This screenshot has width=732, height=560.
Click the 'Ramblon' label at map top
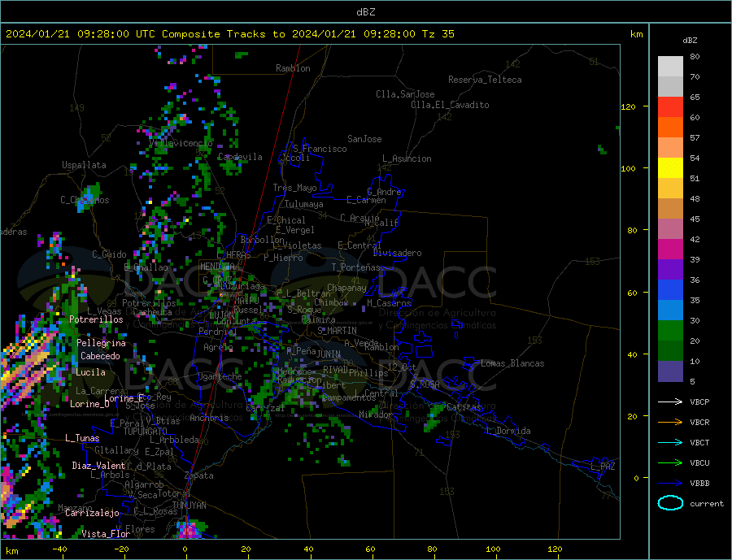(293, 68)
